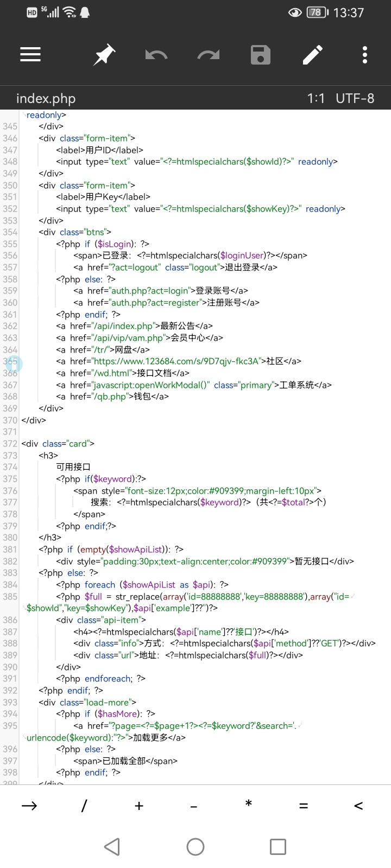This screenshot has height=868, width=391.
Task: Undo the last edit
Action: (x=156, y=55)
